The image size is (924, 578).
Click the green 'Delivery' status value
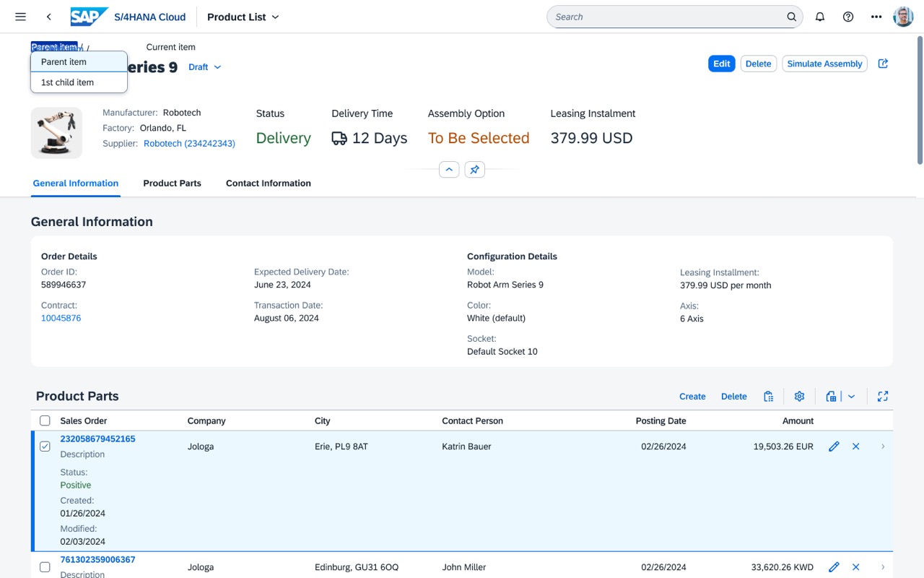point(284,138)
